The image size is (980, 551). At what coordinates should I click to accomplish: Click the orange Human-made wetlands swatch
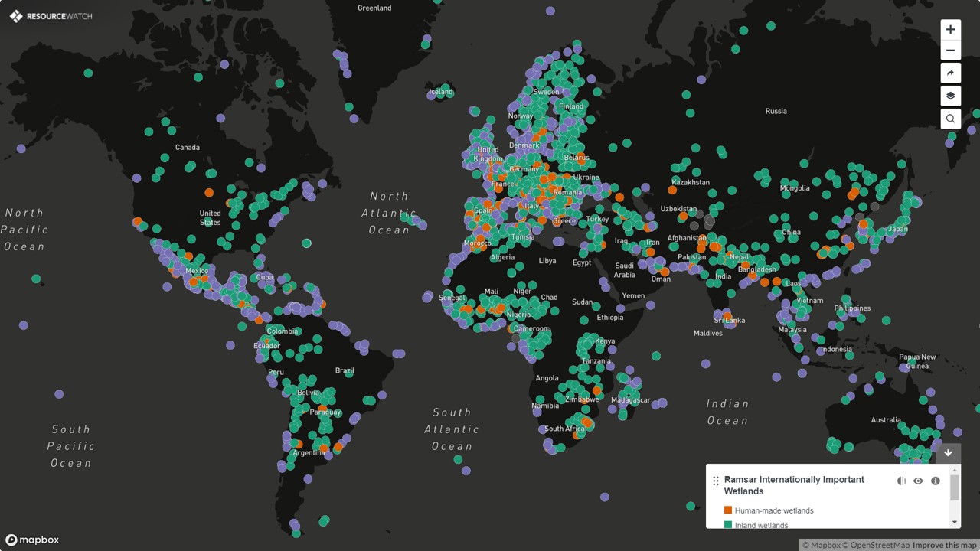click(728, 510)
